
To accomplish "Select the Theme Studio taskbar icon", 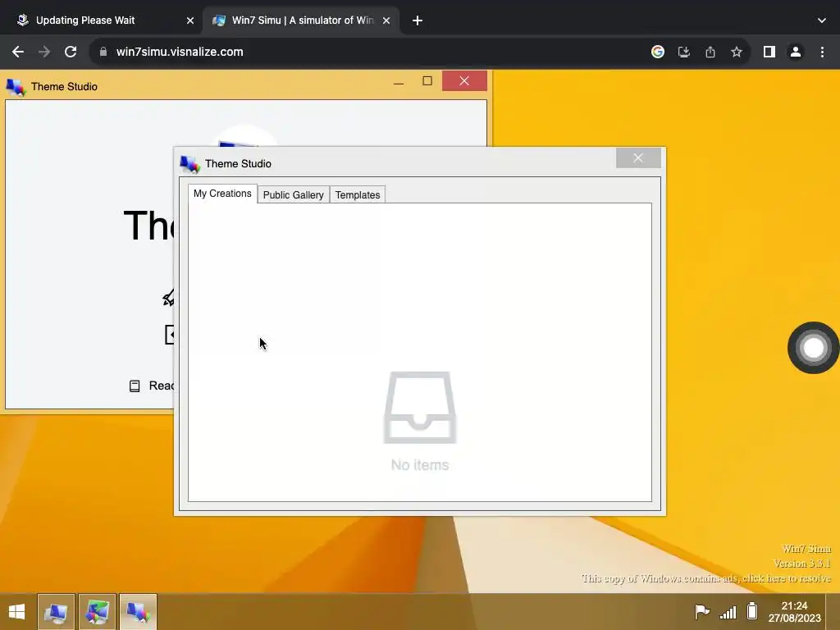I will (138, 612).
